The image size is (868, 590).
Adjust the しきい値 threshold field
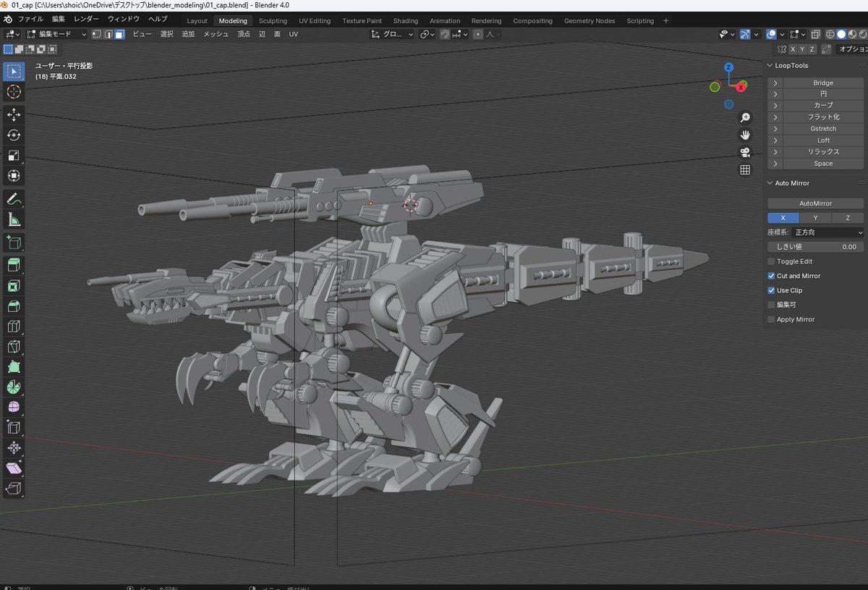click(816, 247)
